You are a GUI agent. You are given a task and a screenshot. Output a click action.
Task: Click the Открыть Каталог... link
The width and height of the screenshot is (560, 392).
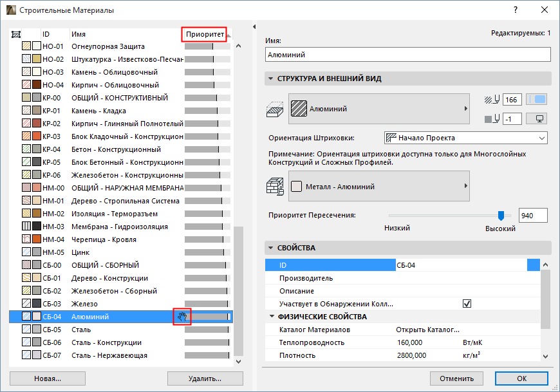click(x=427, y=330)
